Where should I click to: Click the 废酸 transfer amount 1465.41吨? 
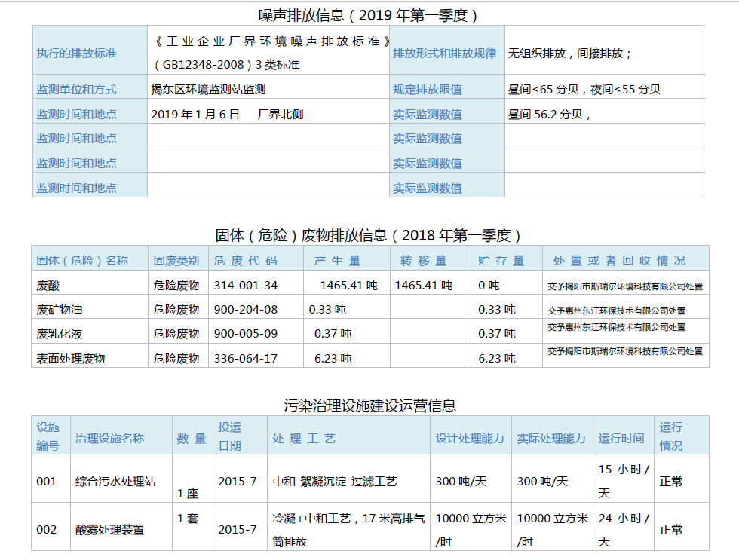tap(424, 286)
